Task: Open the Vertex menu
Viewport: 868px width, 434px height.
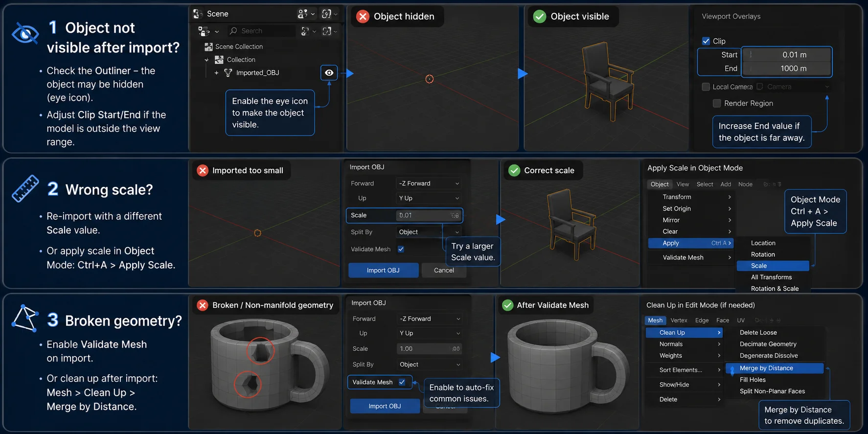Action: click(x=679, y=320)
